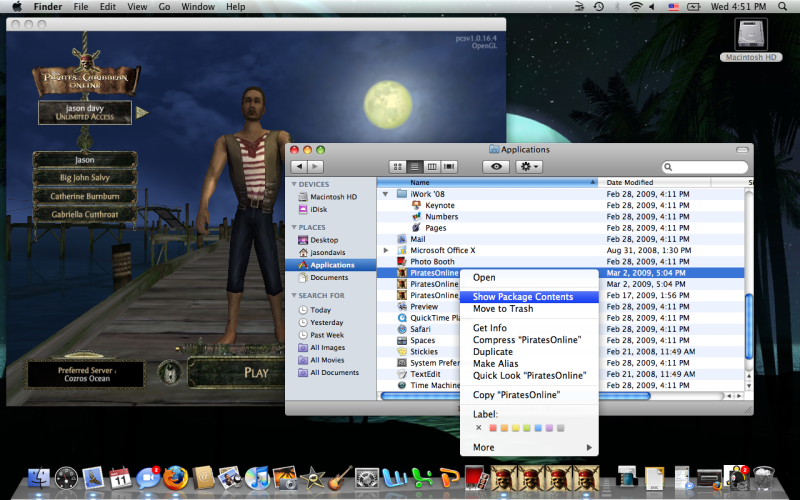This screenshot has height=500, width=800.
Task: Click the Finder window search field
Action: tap(705, 167)
